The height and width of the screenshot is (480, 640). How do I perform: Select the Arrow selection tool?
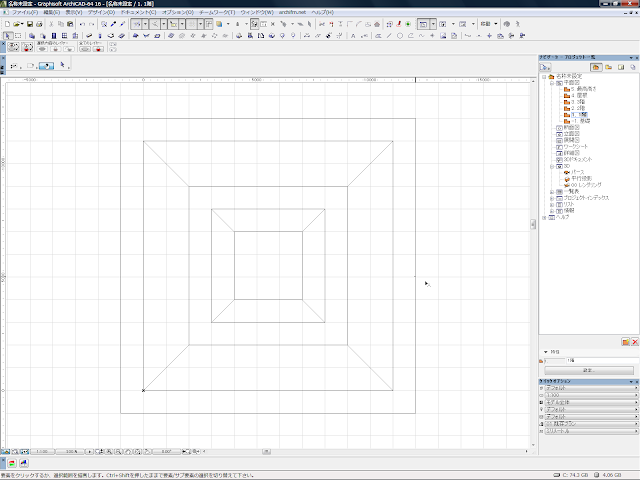click(8, 36)
